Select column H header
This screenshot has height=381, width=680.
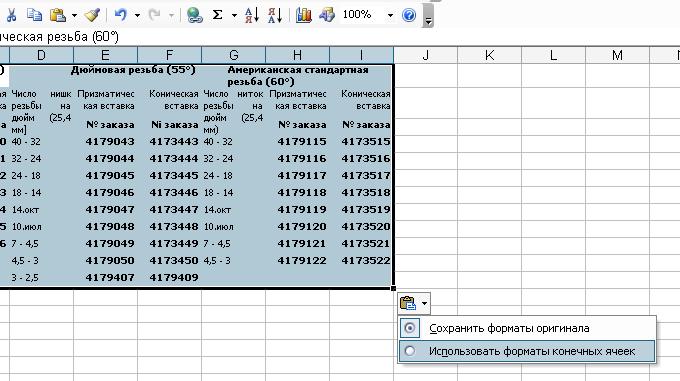click(297, 55)
